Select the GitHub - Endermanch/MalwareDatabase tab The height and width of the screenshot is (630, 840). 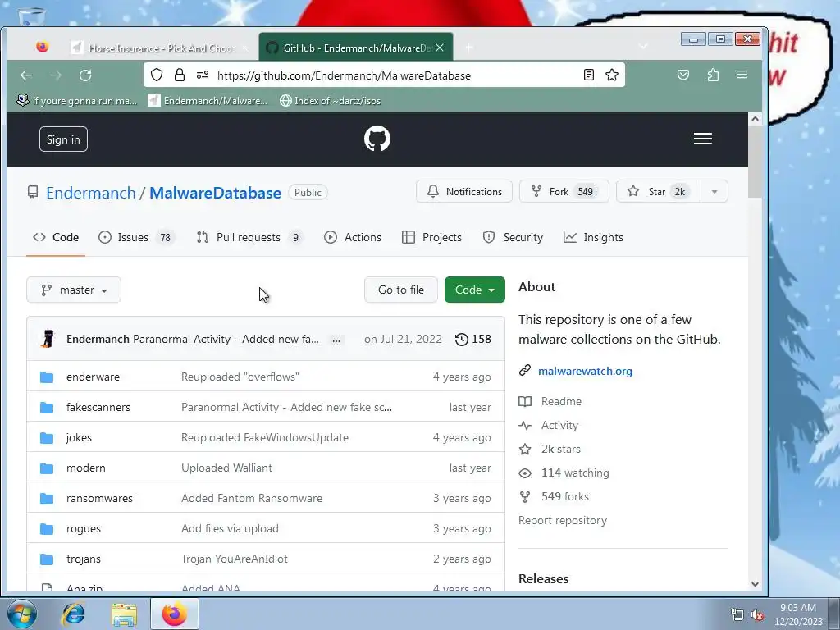[x=356, y=48]
